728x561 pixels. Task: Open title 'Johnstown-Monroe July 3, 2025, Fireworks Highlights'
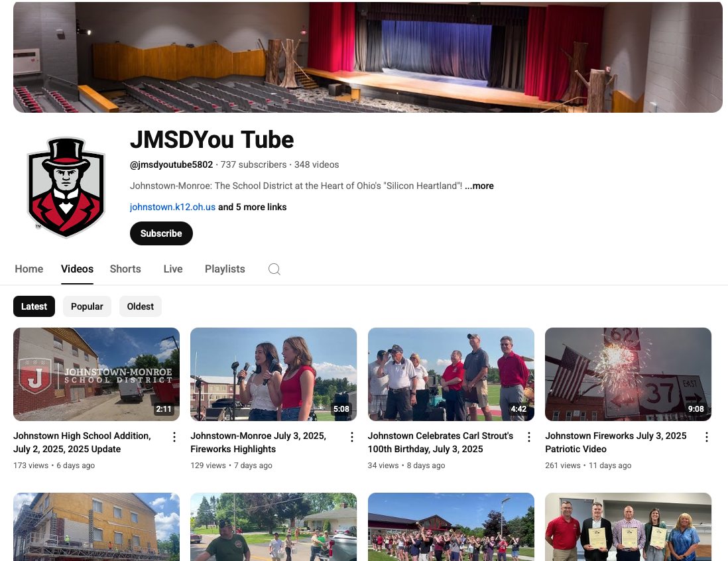point(258,442)
